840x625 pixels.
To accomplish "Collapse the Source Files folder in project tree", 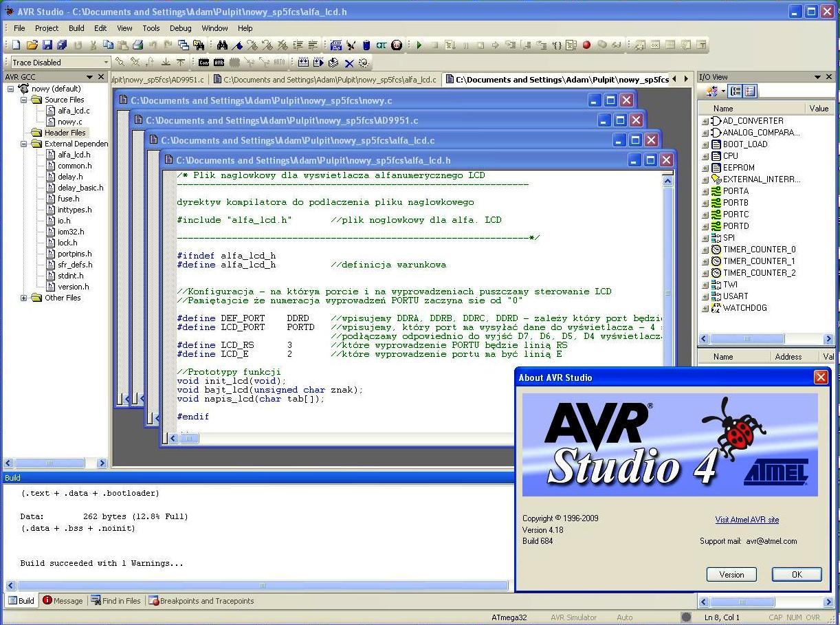I will [x=24, y=100].
